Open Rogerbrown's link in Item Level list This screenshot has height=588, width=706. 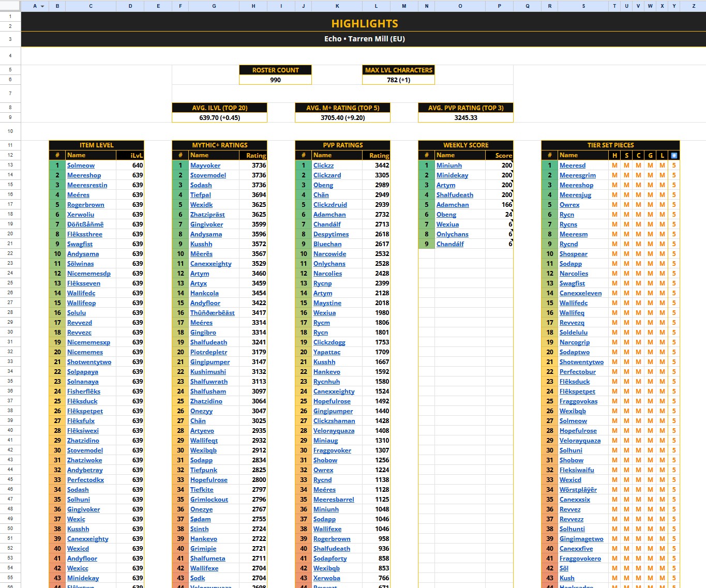(86, 204)
